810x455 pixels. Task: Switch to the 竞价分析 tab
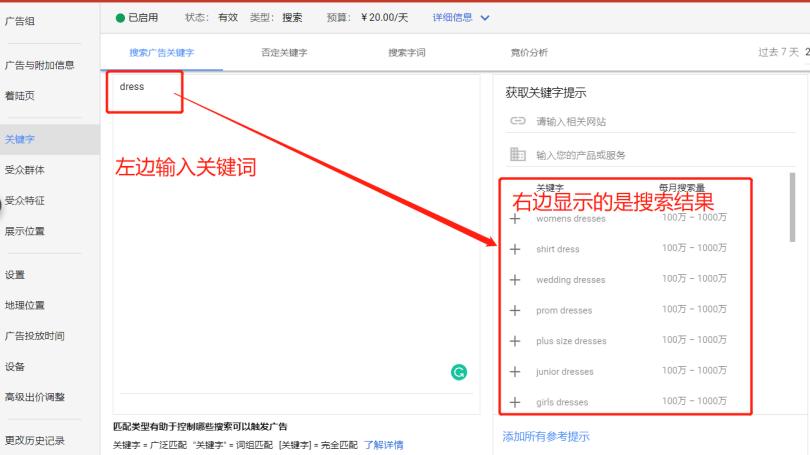point(529,53)
